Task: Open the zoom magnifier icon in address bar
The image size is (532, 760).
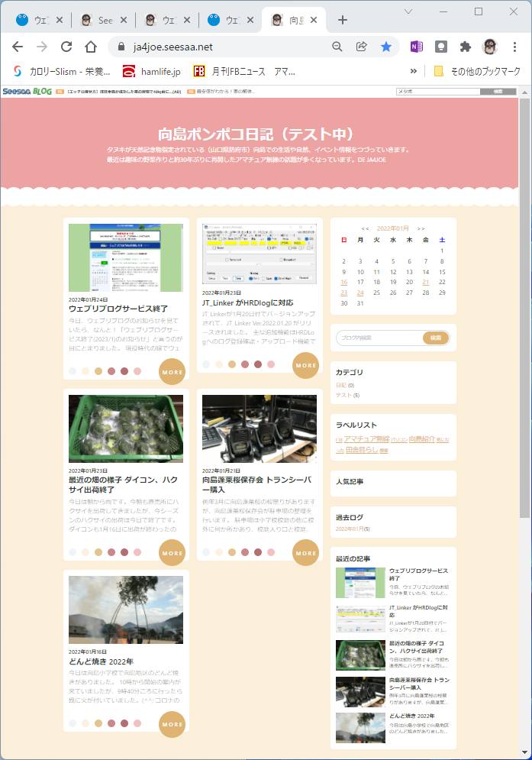Action: pos(337,47)
